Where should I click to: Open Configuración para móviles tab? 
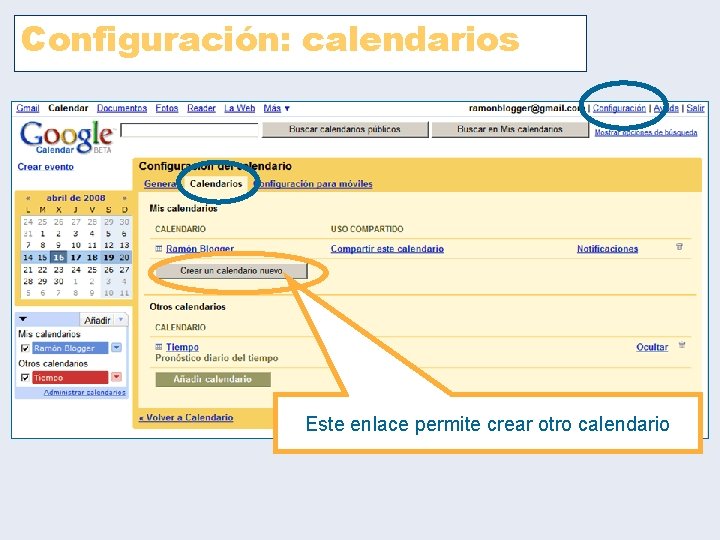tap(313, 184)
